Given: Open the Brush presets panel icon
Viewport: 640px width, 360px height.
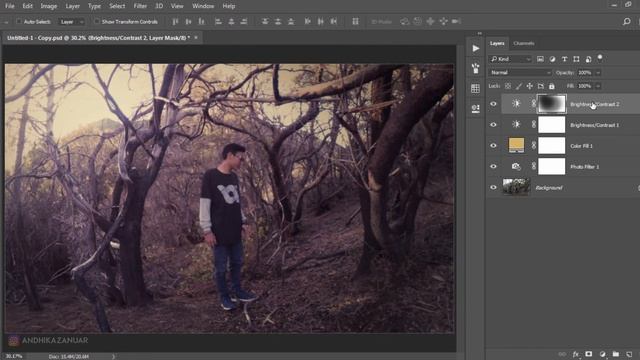Looking at the screenshot, I should click(476, 68).
